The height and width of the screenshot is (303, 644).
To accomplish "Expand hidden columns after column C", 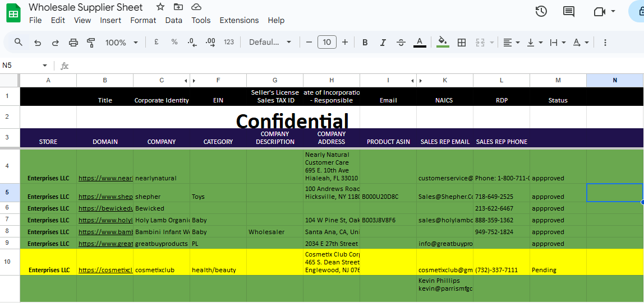I will 186,81.
